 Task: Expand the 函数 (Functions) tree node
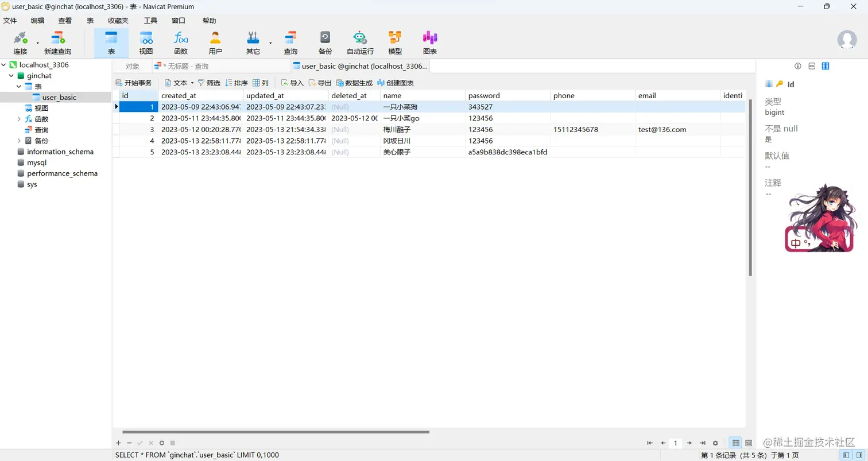click(19, 119)
